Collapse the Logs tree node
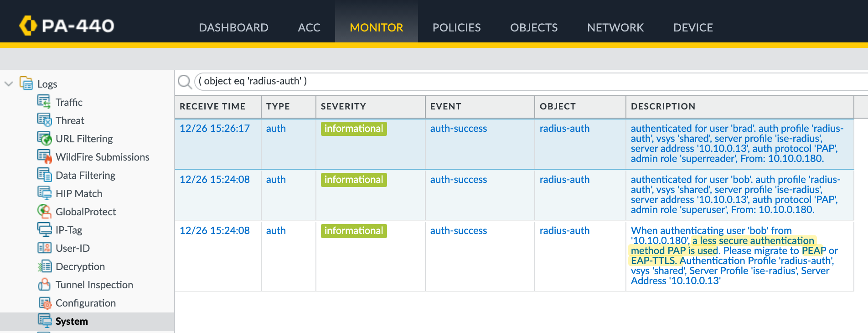Screen dimensions: 868x333 click(x=8, y=84)
